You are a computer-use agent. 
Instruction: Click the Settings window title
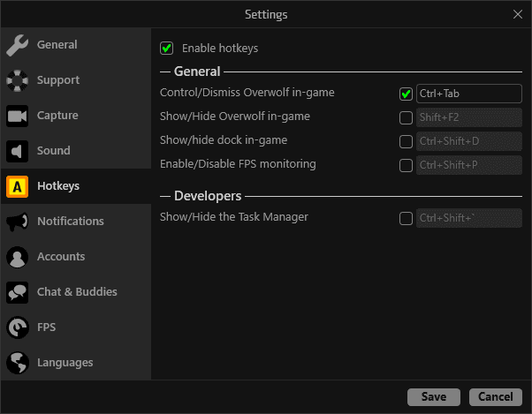tap(266, 15)
